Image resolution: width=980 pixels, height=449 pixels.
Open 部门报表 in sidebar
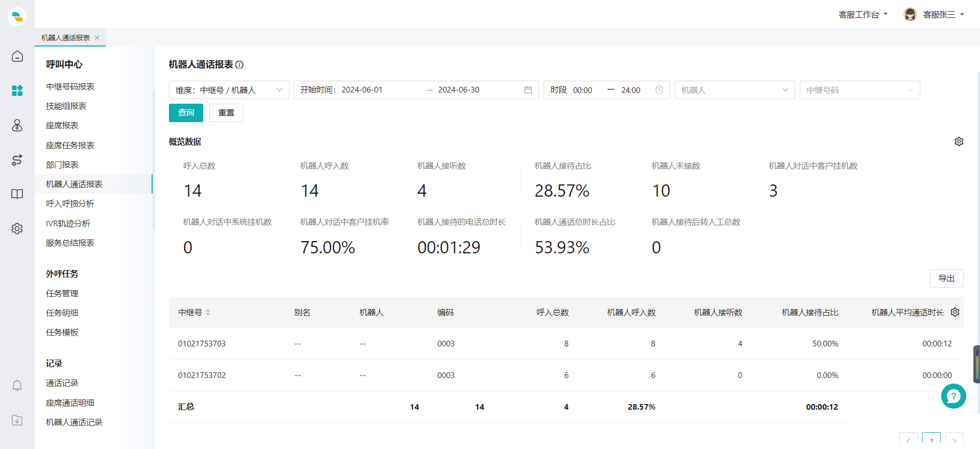pos(62,165)
